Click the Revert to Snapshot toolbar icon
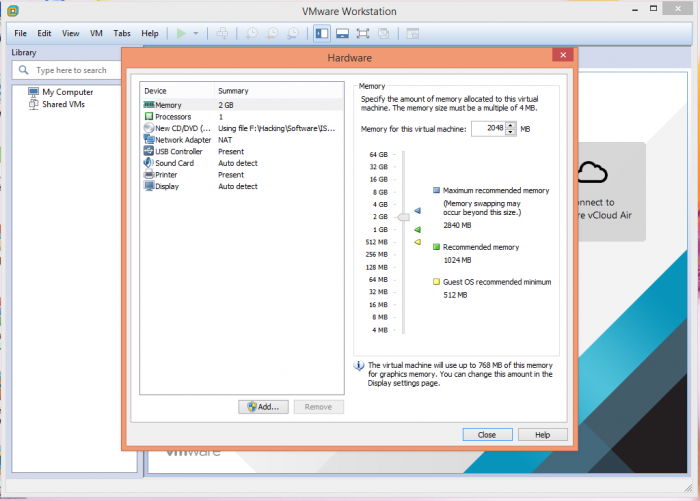Screen dimensions: 700x501 click(x=272, y=33)
